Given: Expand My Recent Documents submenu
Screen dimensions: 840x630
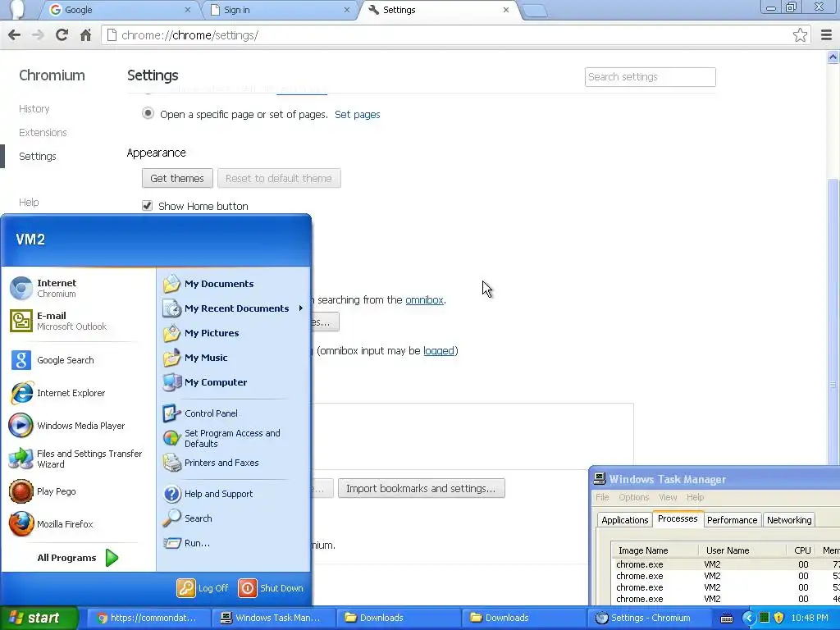Looking at the screenshot, I should 234,308.
